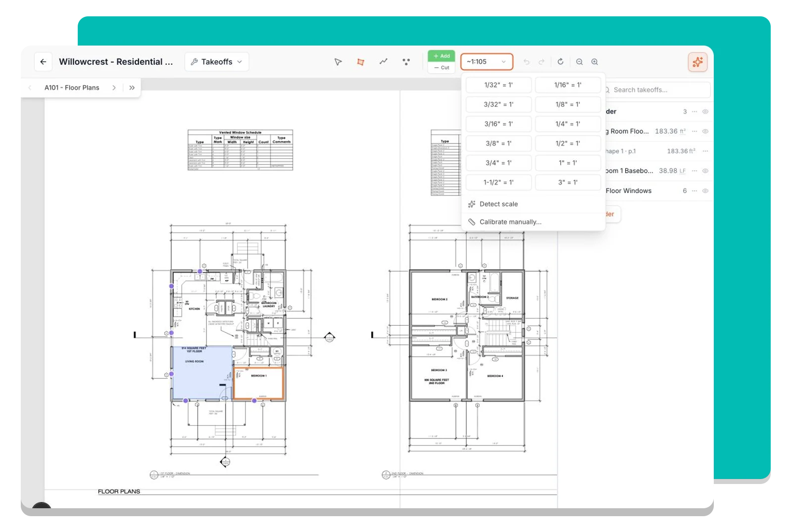Image resolution: width=792 pixels, height=532 pixels.
Task: Click the undo arrow
Action: pyautogui.click(x=527, y=62)
